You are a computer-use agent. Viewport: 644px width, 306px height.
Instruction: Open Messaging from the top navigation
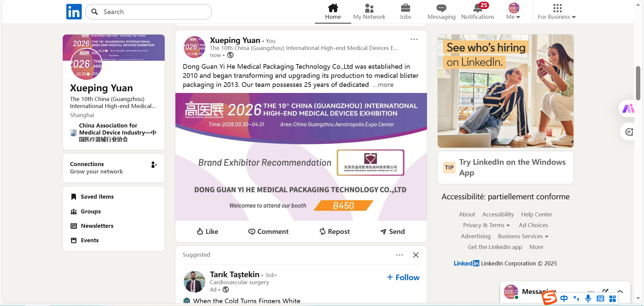pyautogui.click(x=441, y=12)
